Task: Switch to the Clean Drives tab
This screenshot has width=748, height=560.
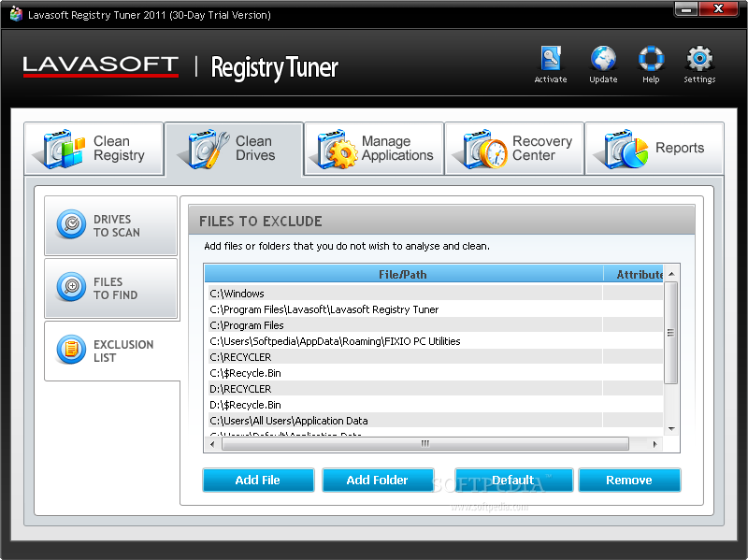Action: click(x=234, y=150)
